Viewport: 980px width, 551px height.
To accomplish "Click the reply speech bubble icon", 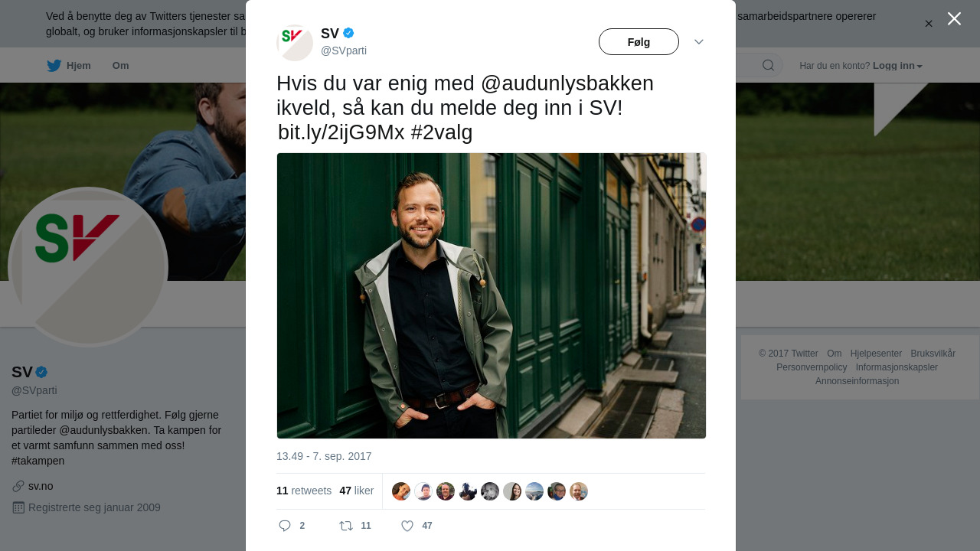I will coord(285,526).
